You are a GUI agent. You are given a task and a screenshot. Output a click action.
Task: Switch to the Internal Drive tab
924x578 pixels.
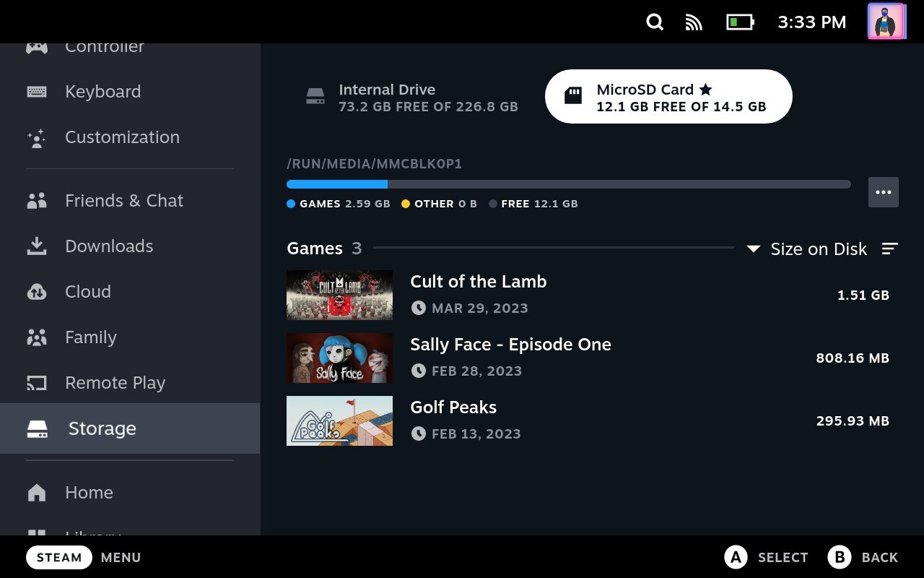pyautogui.click(x=412, y=97)
